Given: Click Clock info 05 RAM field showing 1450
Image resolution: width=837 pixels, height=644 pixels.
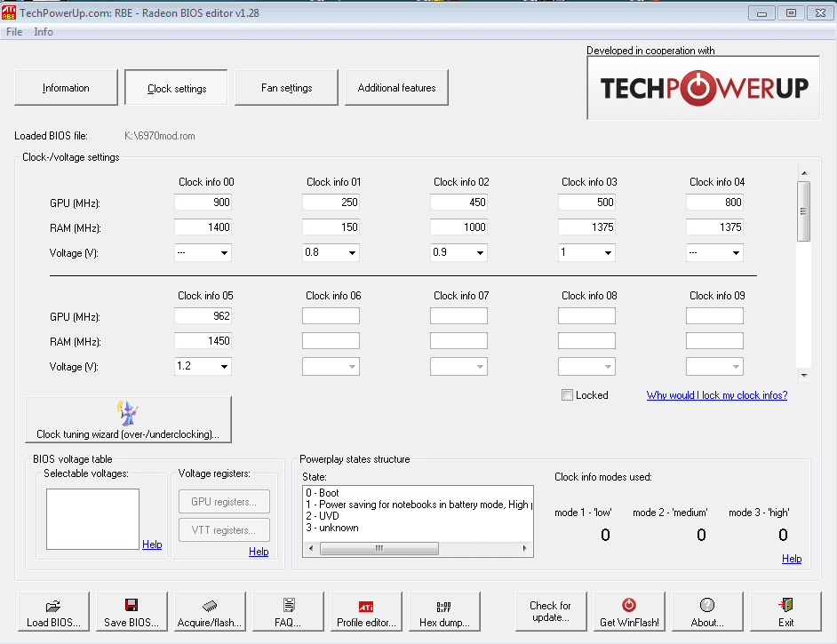Looking at the screenshot, I should pyautogui.click(x=203, y=341).
